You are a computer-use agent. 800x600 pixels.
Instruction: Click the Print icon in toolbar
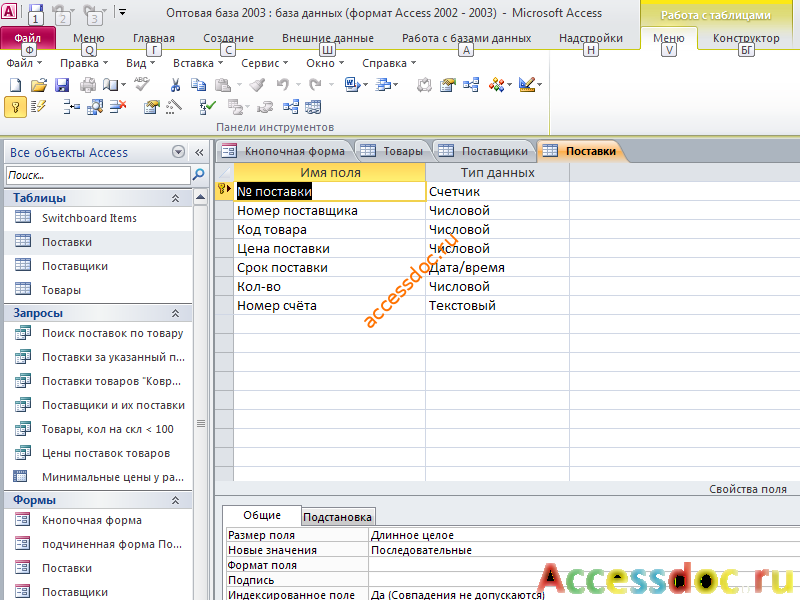[x=88, y=85]
